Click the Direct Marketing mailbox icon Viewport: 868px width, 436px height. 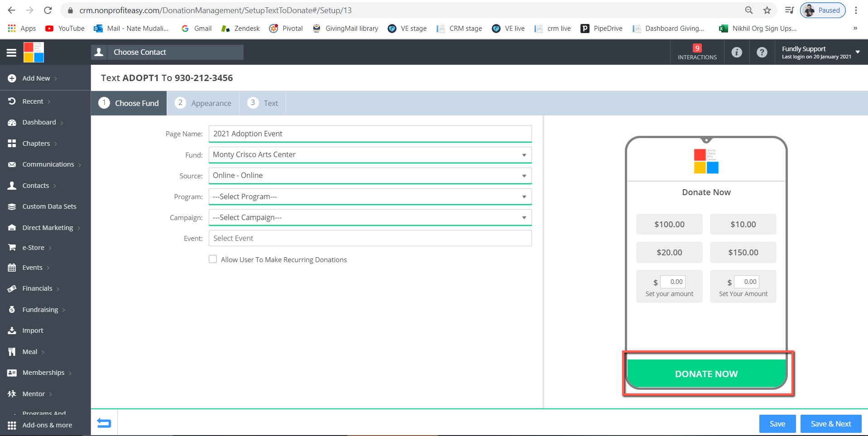pyautogui.click(x=12, y=228)
